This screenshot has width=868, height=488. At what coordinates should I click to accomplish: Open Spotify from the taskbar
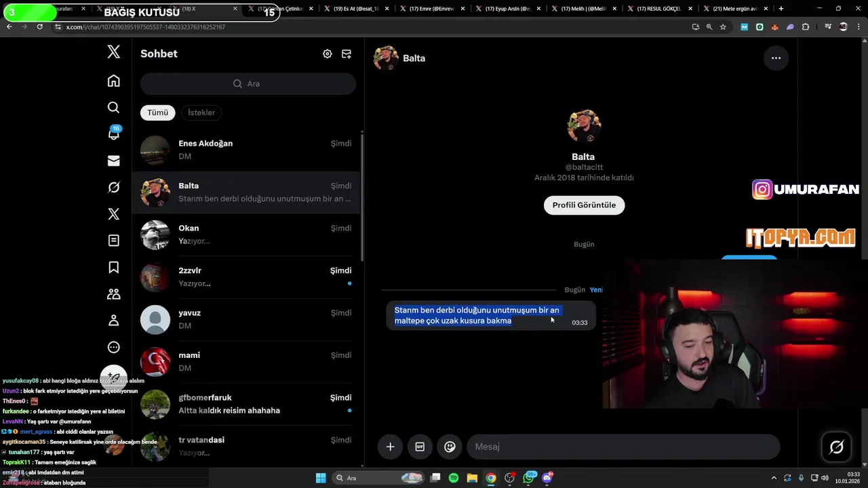tap(454, 478)
